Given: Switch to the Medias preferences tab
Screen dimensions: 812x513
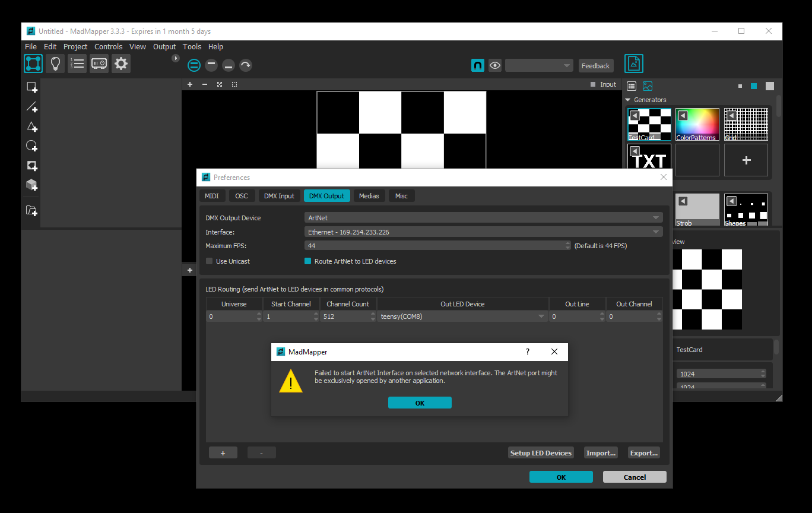Looking at the screenshot, I should pos(369,196).
